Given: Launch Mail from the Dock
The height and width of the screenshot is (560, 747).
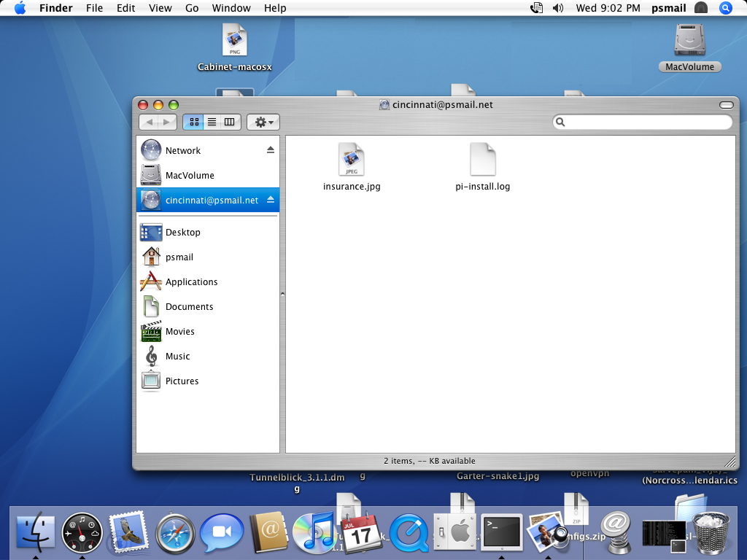Looking at the screenshot, I should coord(128,533).
